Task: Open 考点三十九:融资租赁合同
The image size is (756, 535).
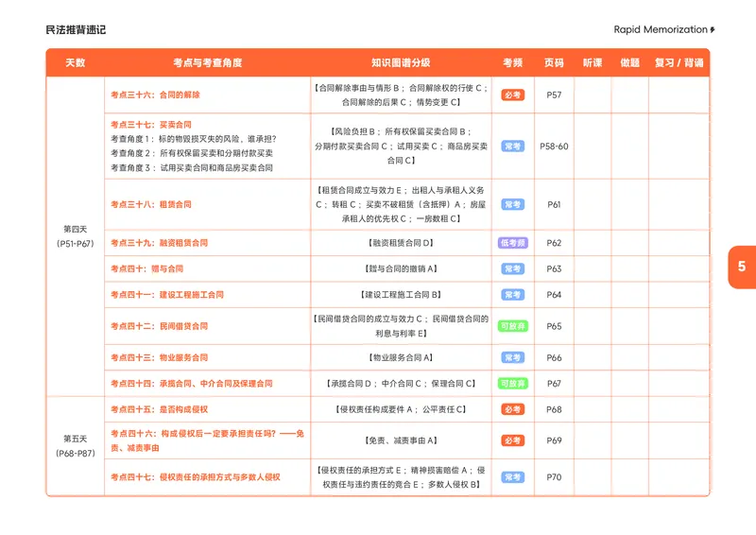Action: click(x=159, y=243)
